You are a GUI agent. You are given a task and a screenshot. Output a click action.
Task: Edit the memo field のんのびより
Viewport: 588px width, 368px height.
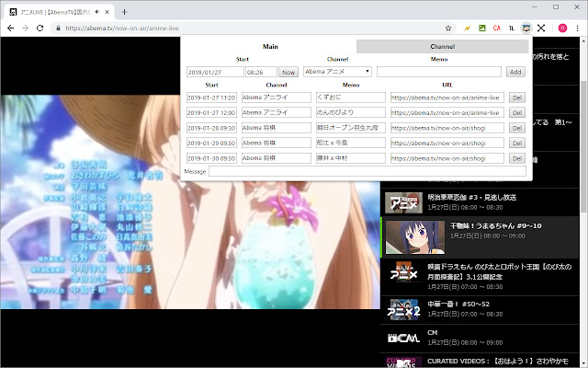(351, 112)
